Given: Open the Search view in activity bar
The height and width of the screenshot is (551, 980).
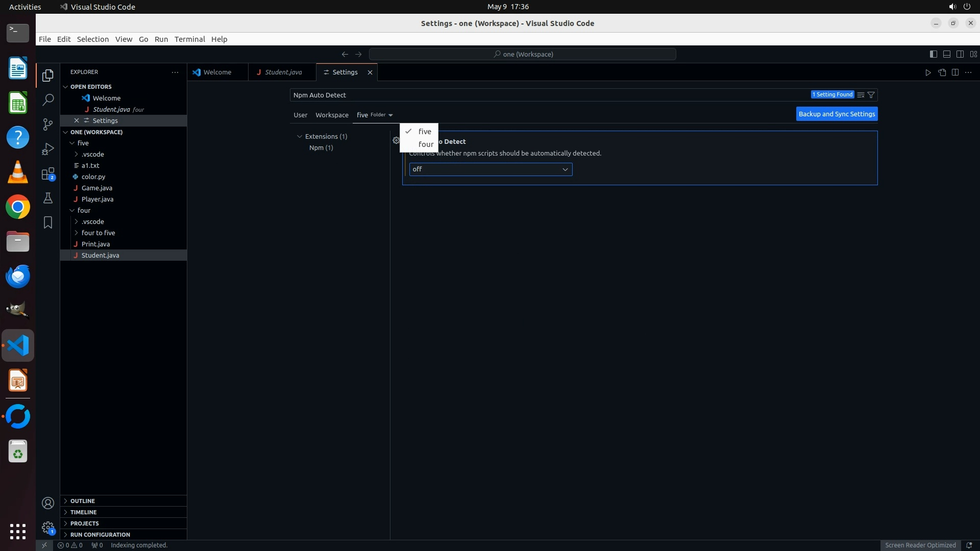Looking at the screenshot, I should pyautogui.click(x=48, y=99).
